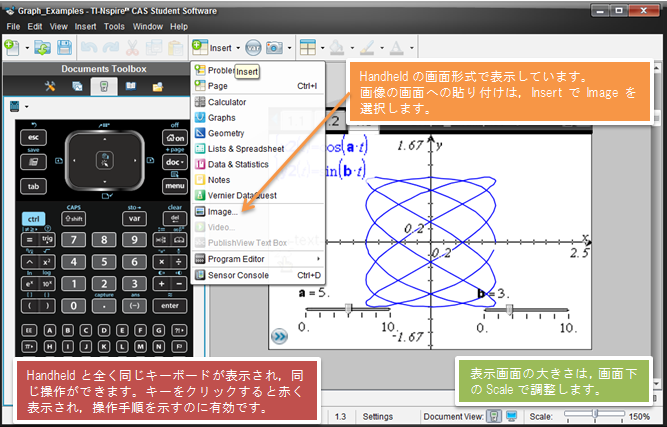Image resolution: width=667 pixels, height=427 pixels.
Task: Click the camera Screen Capture icon
Action: pyautogui.click(x=274, y=48)
